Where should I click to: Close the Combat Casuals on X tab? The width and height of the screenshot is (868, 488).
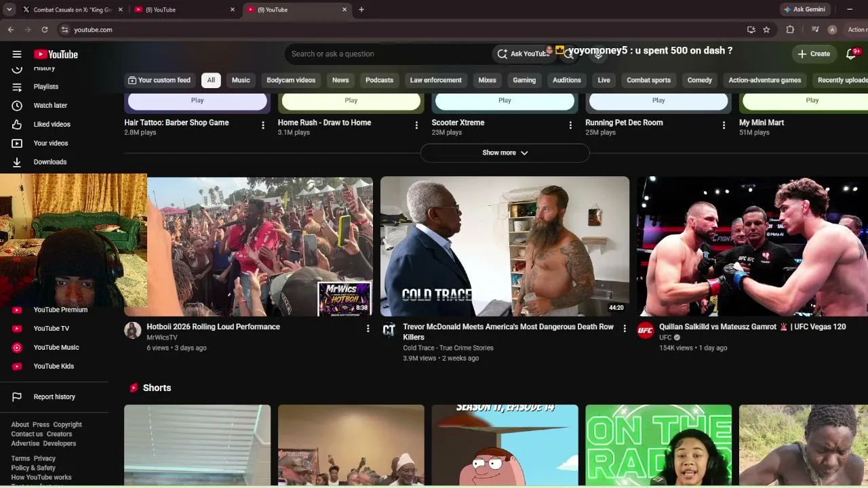(x=121, y=9)
